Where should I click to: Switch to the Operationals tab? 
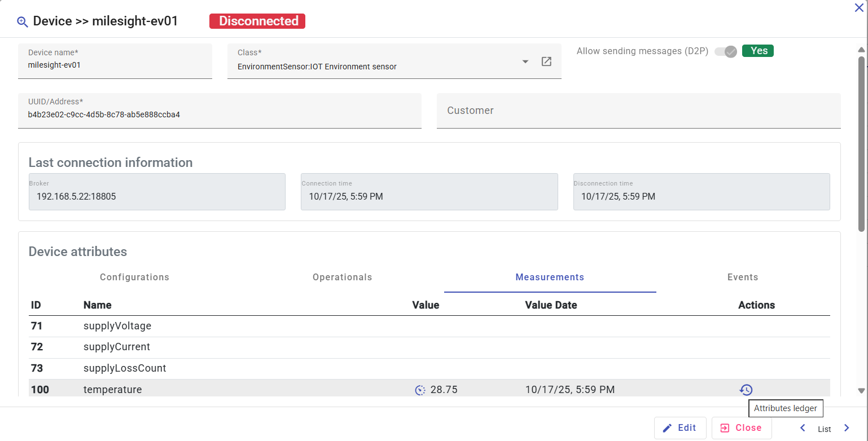click(342, 277)
